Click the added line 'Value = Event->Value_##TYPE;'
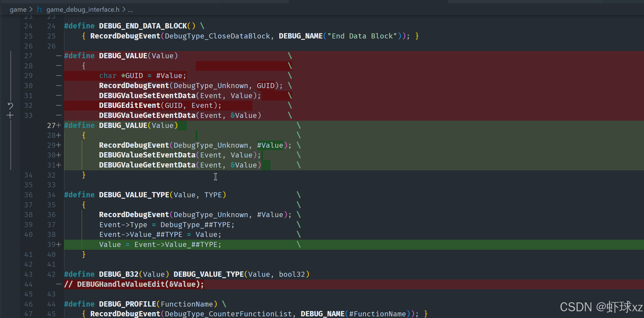This screenshot has width=644, height=318. 160,245
